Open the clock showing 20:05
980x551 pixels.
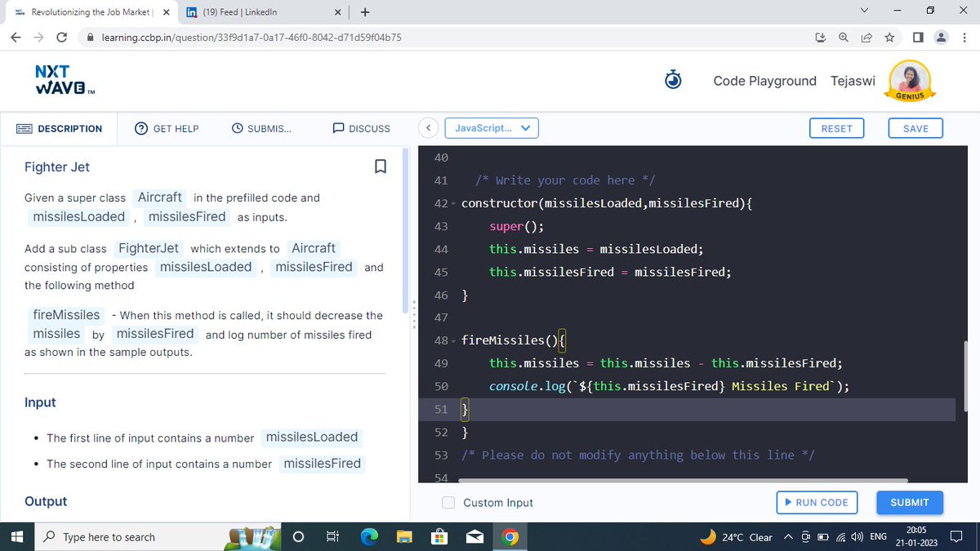click(915, 536)
